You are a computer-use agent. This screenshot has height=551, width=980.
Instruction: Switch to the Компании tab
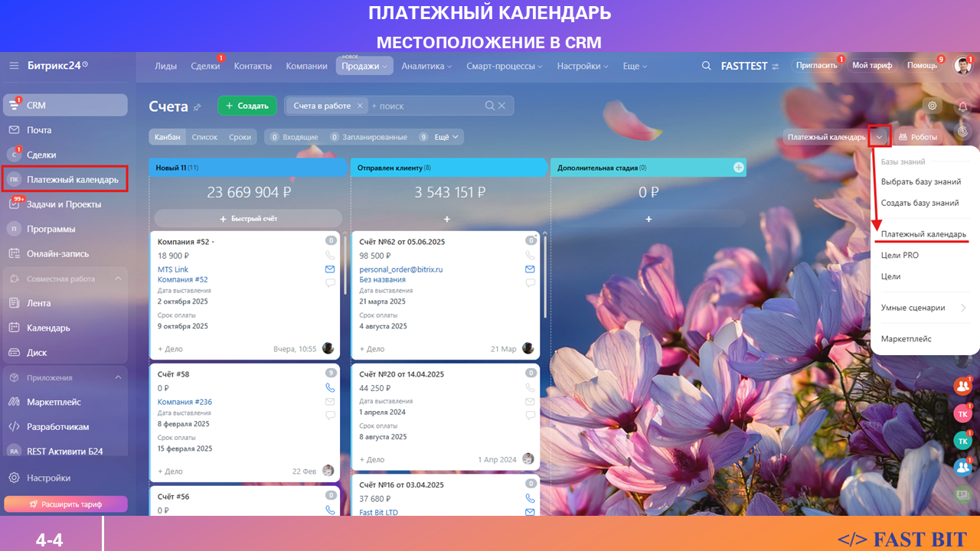point(306,66)
